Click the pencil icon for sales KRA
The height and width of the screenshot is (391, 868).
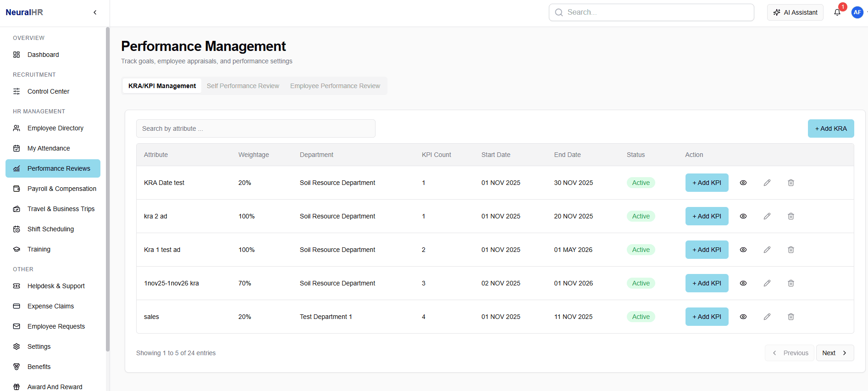pos(767,317)
